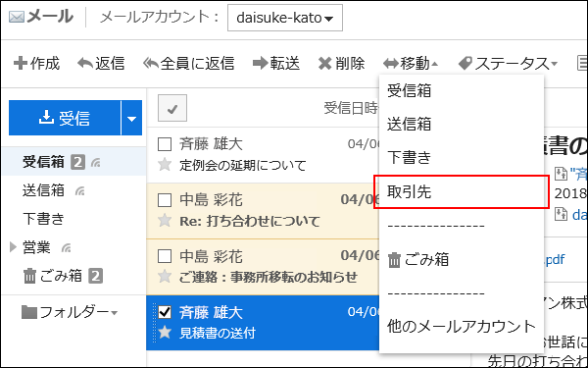588x368 pixels.
Task: Open the daisuke-kato mail account dropdown
Action: pos(284,18)
